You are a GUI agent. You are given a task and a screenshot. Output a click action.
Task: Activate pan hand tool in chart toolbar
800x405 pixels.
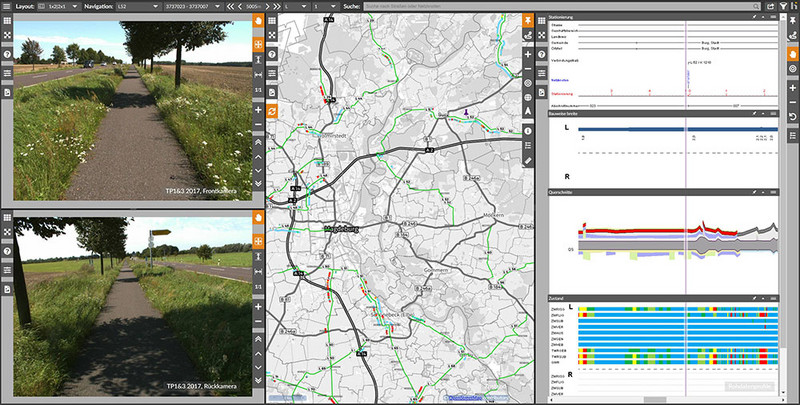(792, 54)
